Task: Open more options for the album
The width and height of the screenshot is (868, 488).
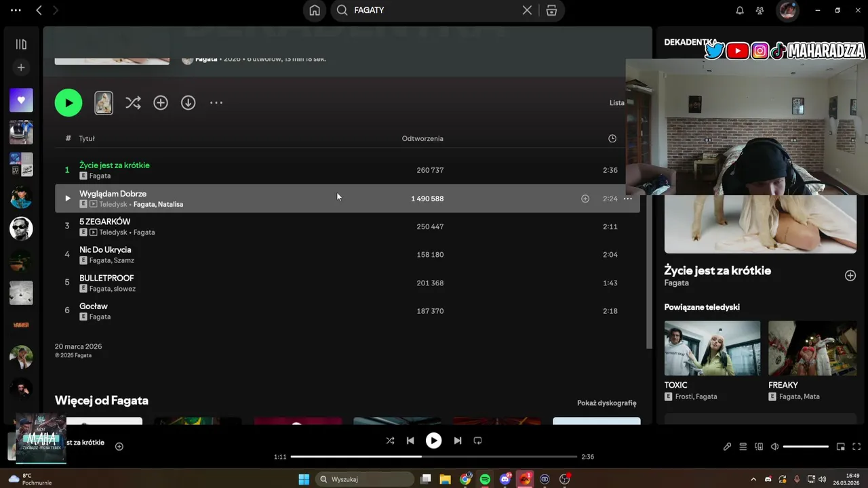Action: click(216, 103)
